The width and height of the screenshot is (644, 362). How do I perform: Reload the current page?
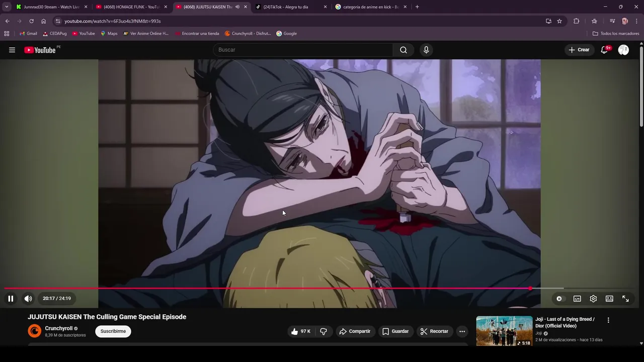click(31, 21)
